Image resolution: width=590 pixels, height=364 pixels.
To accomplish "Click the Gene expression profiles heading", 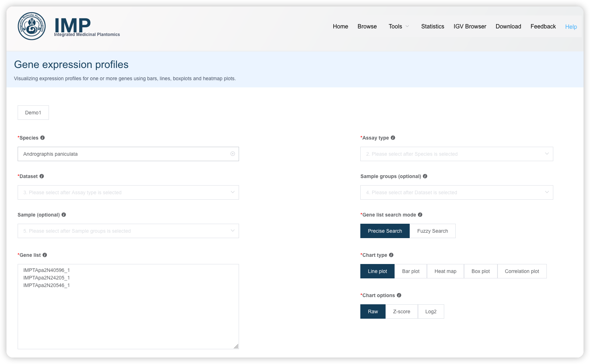I will point(71,64).
